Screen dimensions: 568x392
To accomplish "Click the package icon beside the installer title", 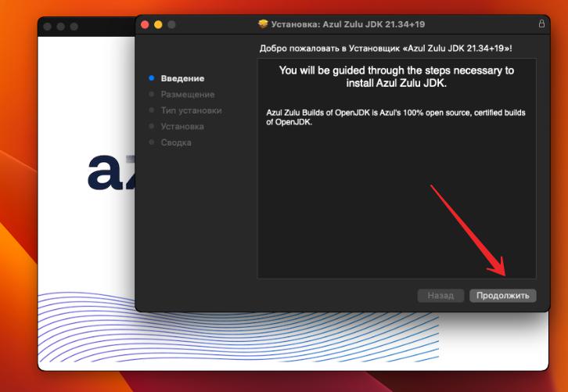I will tap(263, 24).
